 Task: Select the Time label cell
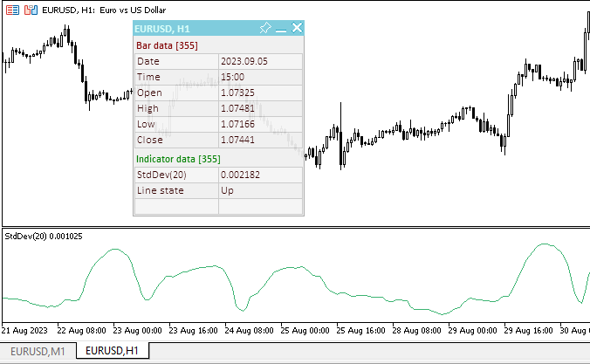coord(176,77)
